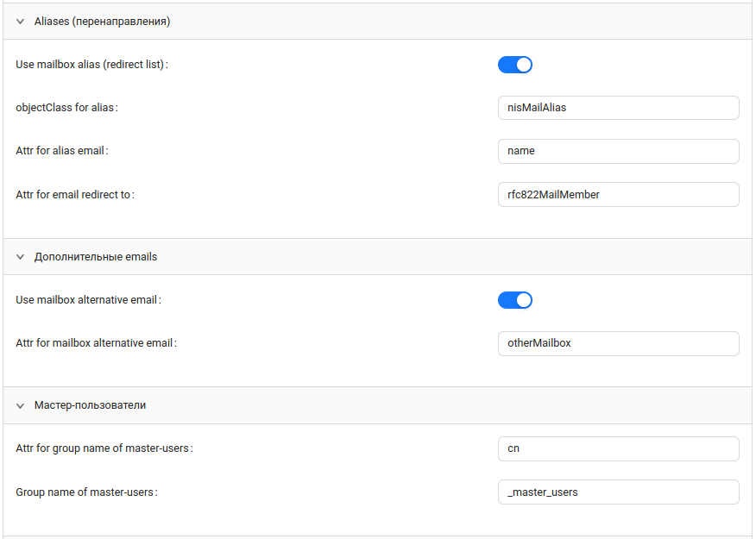Click the Мастер-пользователи header title
Screen dimensions: 756x539
click(x=90, y=405)
